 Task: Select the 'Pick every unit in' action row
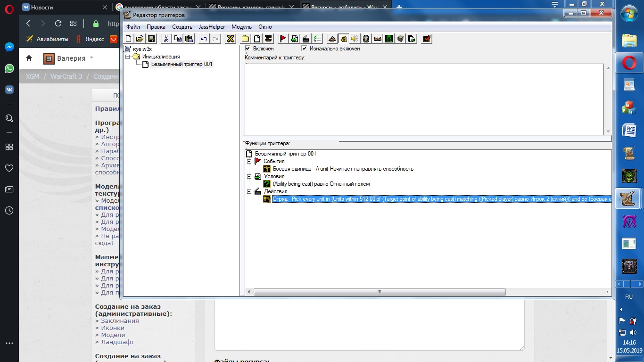click(x=442, y=199)
